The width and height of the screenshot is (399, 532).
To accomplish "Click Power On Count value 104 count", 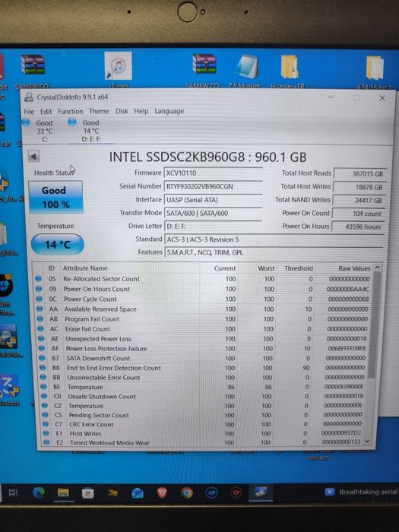I will coord(358,214).
